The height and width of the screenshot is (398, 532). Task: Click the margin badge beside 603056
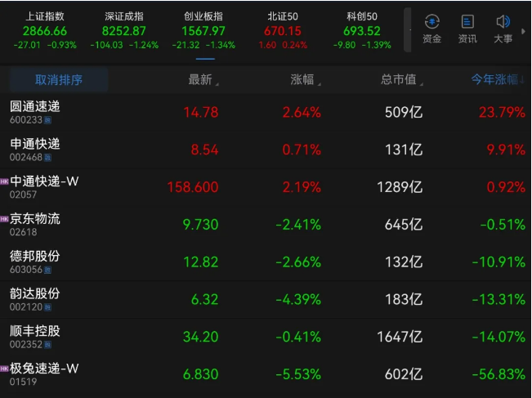47,270
